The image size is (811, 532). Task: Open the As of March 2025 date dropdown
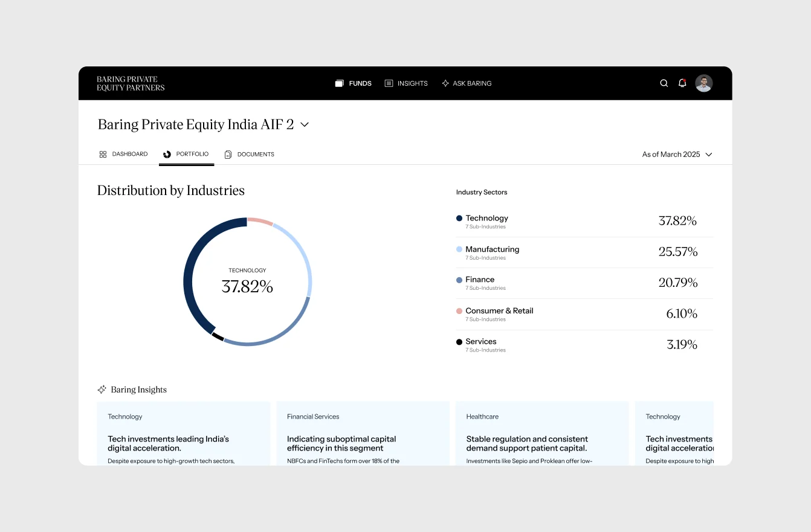tap(677, 155)
